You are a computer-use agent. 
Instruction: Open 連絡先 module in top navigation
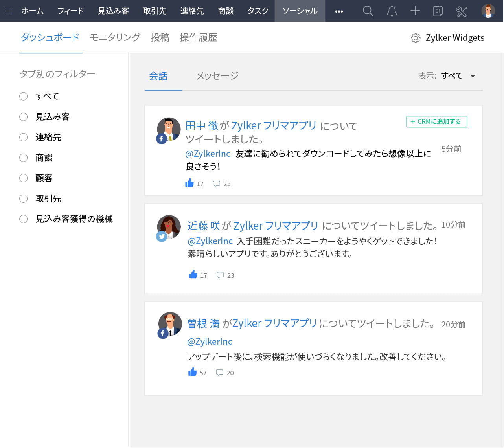tap(192, 11)
